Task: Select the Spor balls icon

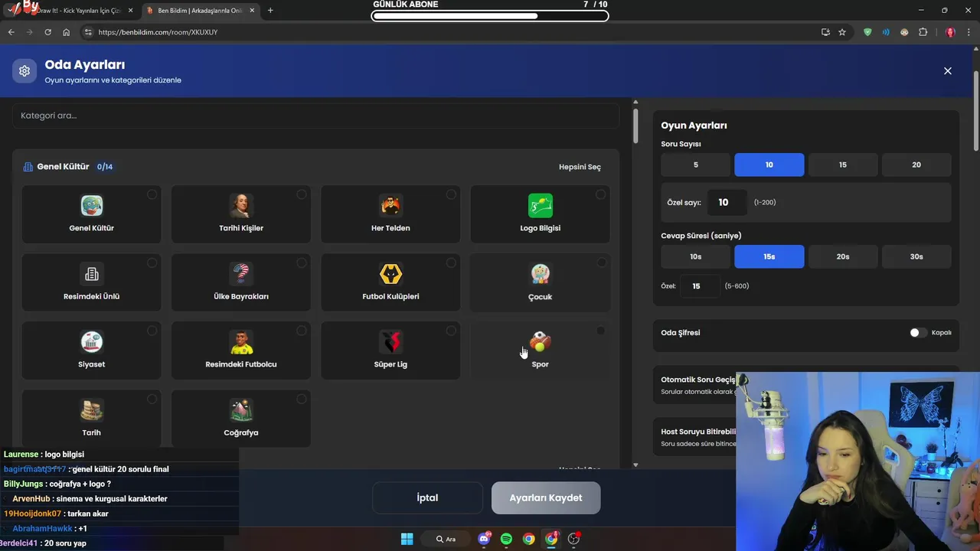Action: [540, 342]
